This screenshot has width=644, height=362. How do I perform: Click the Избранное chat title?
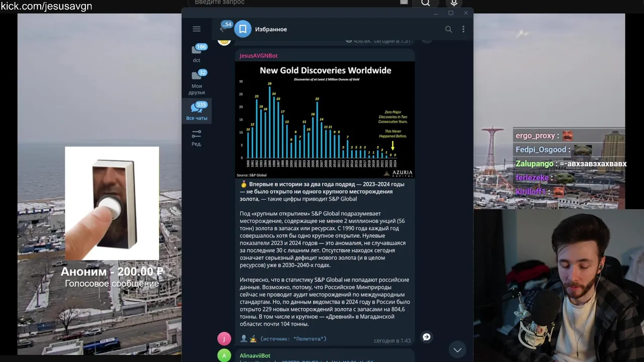271,29
